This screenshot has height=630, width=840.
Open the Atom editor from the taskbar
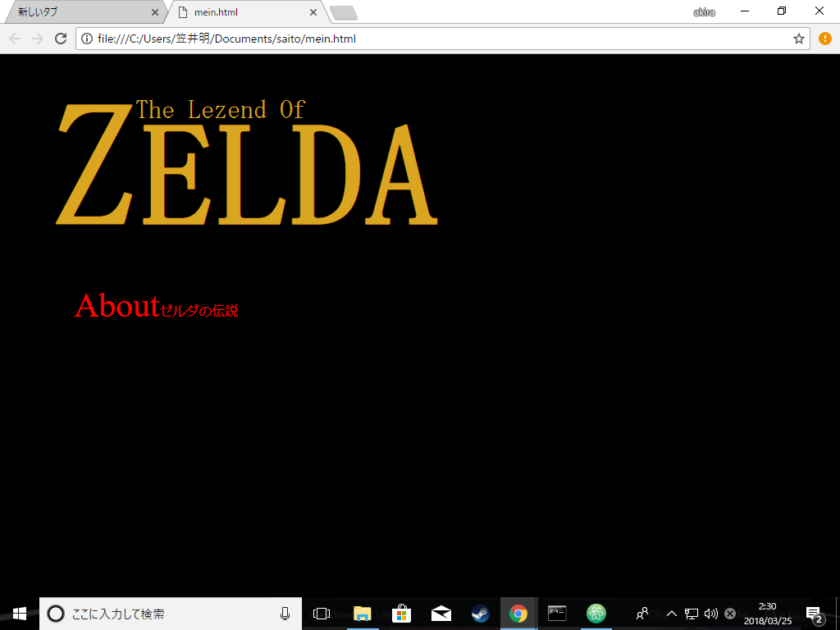point(596,614)
